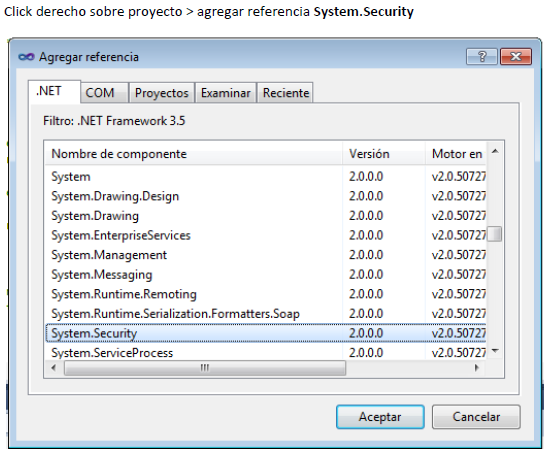Click the Agregar referencia title bar icon
This screenshot has height=458, width=547.
tap(26, 57)
